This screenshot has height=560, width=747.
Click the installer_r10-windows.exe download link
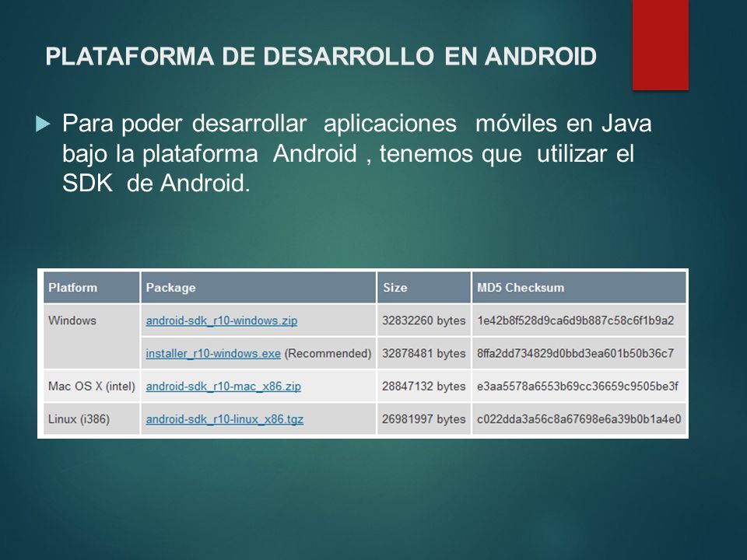[x=213, y=354]
